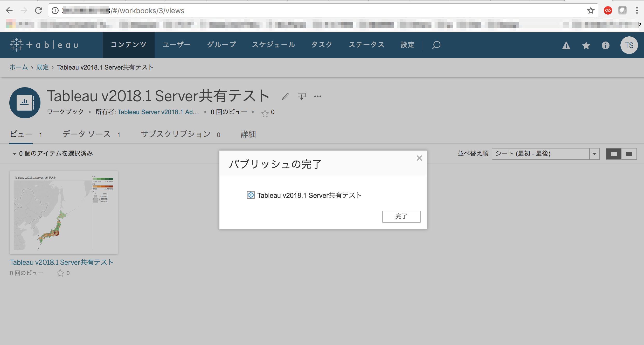Open the sort order combo box arrow

click(594, 154)
